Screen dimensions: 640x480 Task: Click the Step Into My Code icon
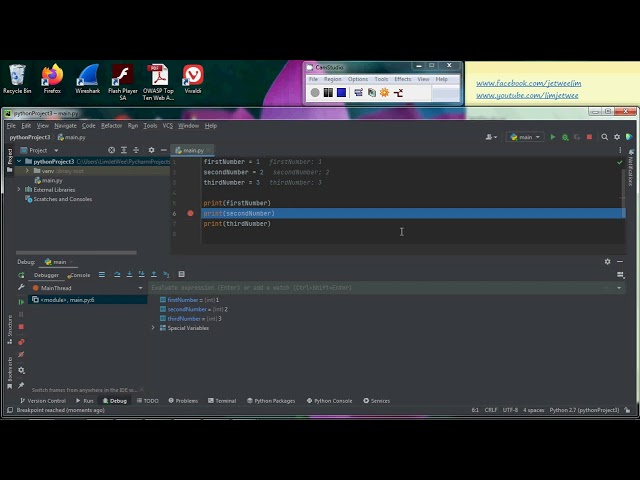(141, 275)
